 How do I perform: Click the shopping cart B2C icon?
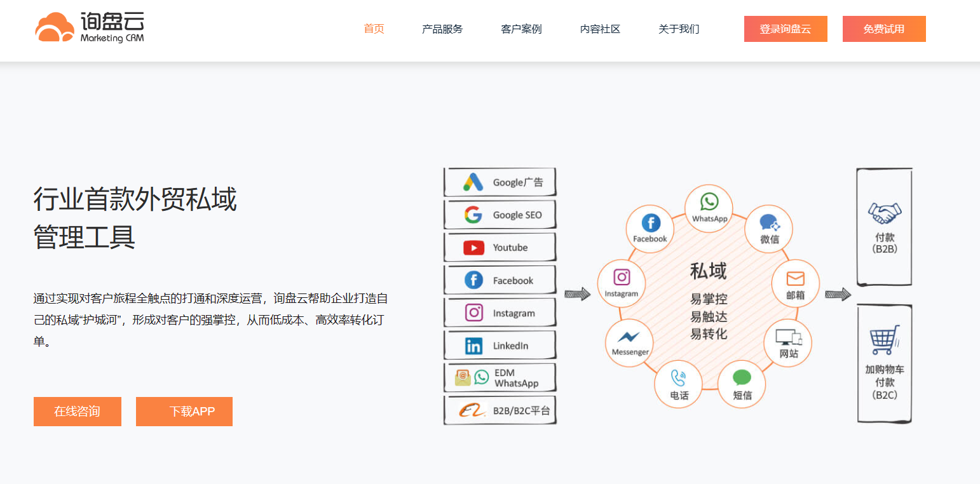885,340
